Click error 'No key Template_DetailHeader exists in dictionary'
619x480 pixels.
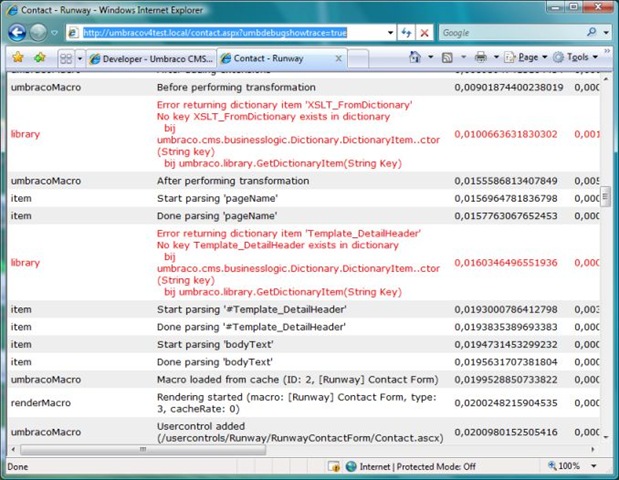click(278, 245)
